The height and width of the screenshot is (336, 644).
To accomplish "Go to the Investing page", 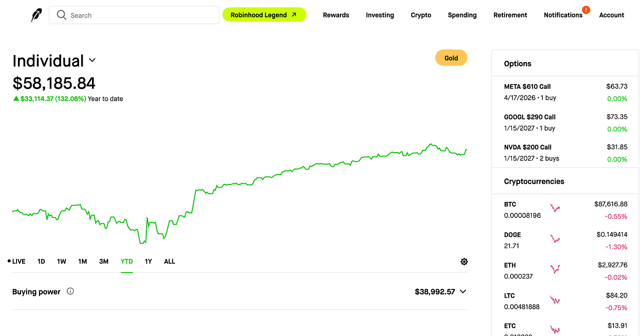I will click(x=380, y=15).
